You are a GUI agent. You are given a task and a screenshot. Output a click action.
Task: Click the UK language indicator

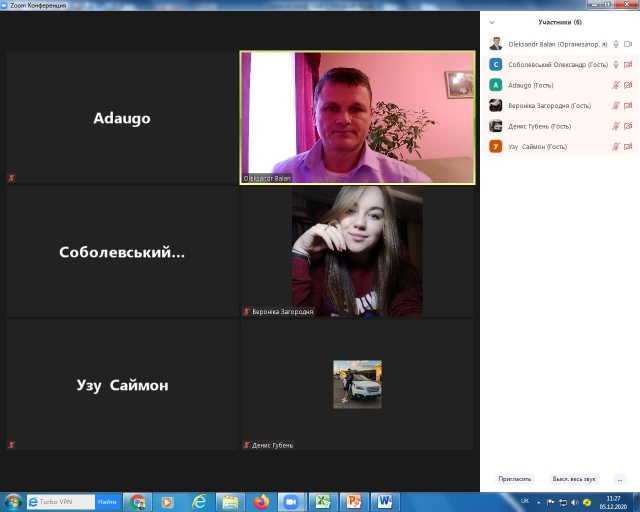point(524,501)
